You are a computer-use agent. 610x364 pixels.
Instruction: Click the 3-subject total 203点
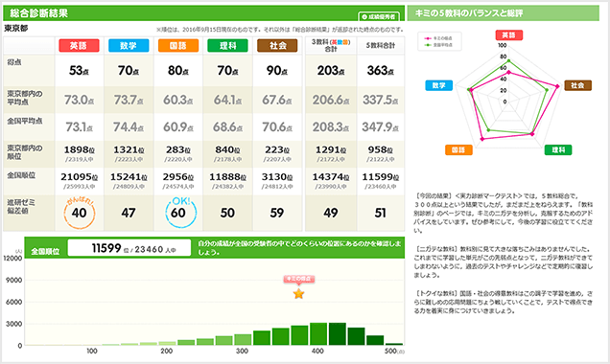click(331, 70)
